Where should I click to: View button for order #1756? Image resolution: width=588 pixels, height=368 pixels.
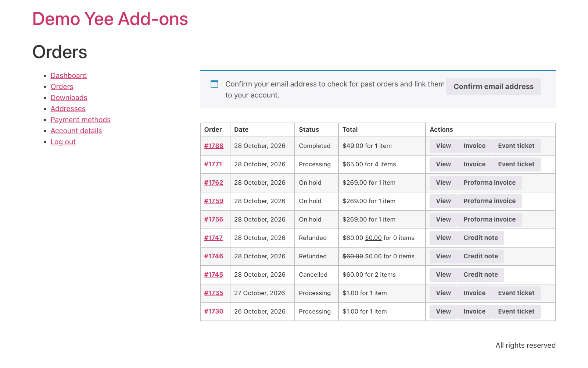443,219
